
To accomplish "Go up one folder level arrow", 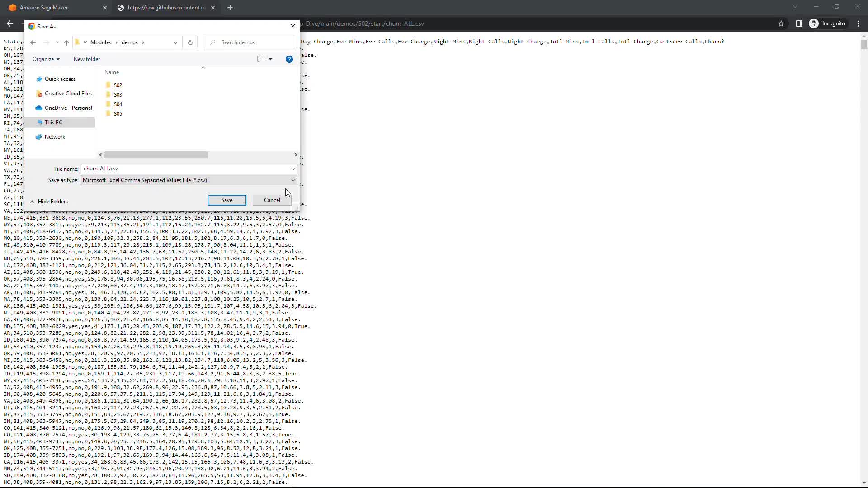I will (x=66, y=42).
